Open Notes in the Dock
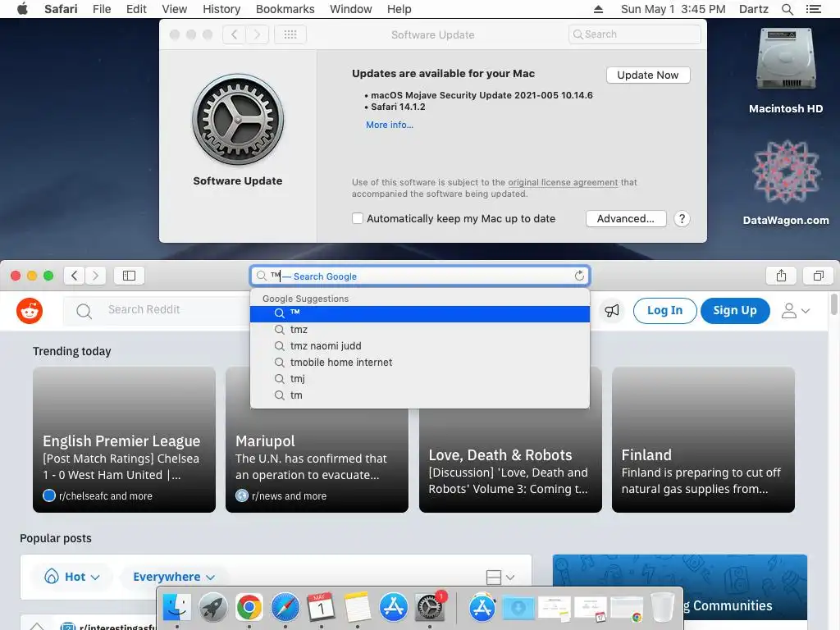840x630 pixels. (x=358, y=607)
